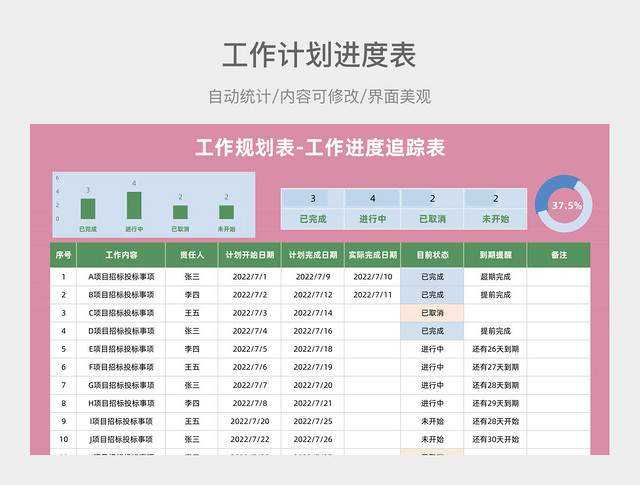Click the 进行中 summary label cell
This screenshot has height=485, width=640.
(x=373, y=219)
